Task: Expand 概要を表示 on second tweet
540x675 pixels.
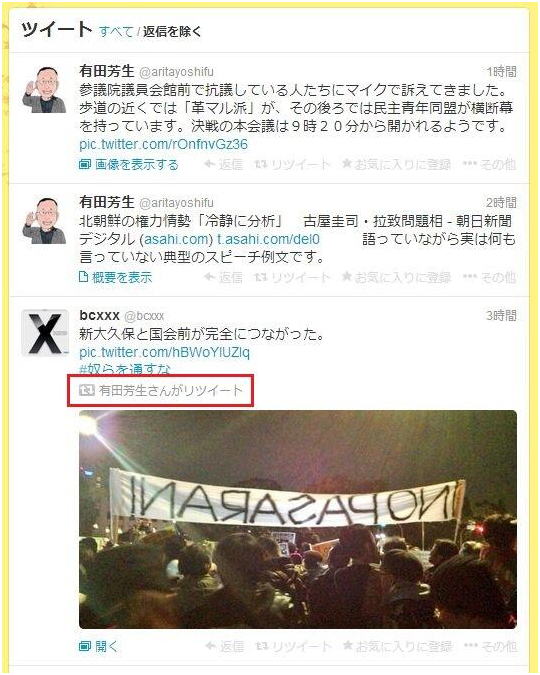Action: coord(116,278)
